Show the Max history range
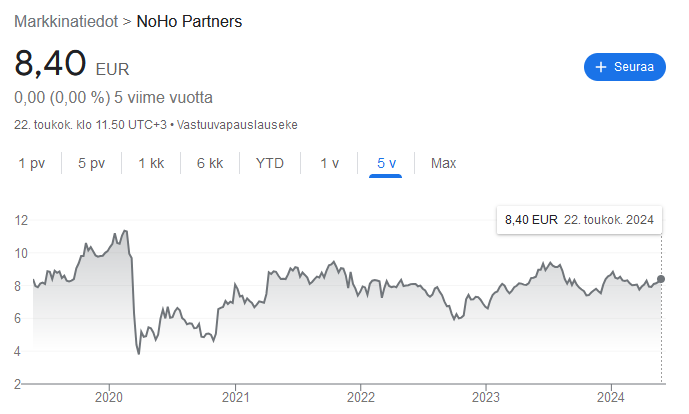Viewport: 689px width, 414px height. 443,163
